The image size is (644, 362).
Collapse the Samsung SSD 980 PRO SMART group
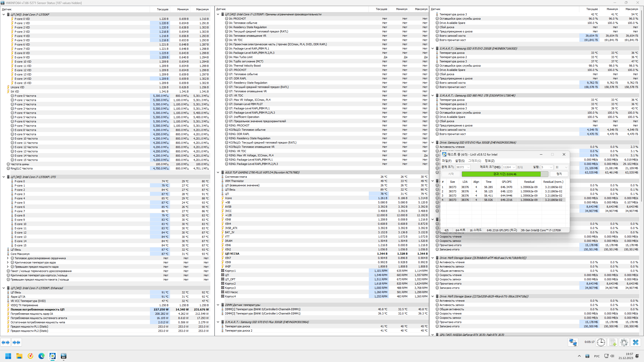coord(432,96)
